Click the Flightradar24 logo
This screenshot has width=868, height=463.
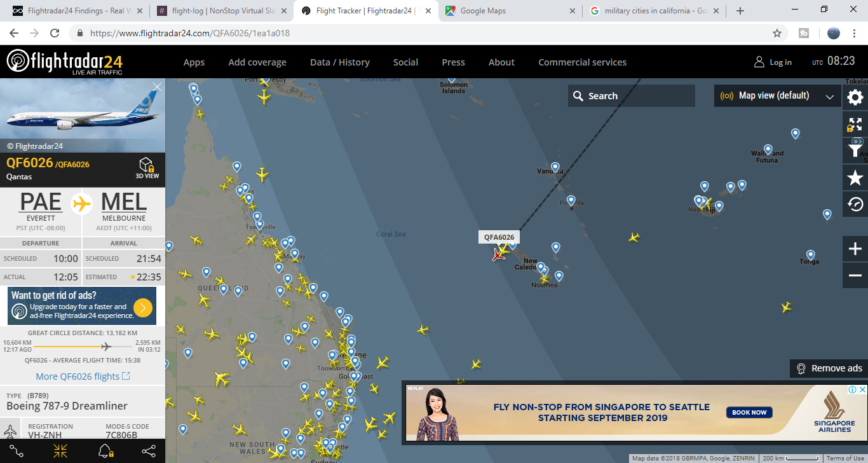(65, 62)
